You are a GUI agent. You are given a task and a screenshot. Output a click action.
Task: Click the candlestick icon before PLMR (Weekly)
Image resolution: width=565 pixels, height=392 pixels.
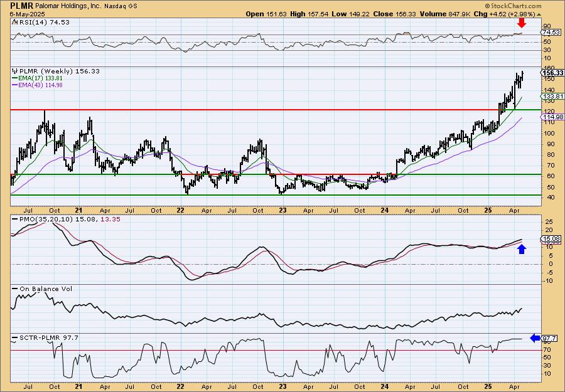point(14,71)
